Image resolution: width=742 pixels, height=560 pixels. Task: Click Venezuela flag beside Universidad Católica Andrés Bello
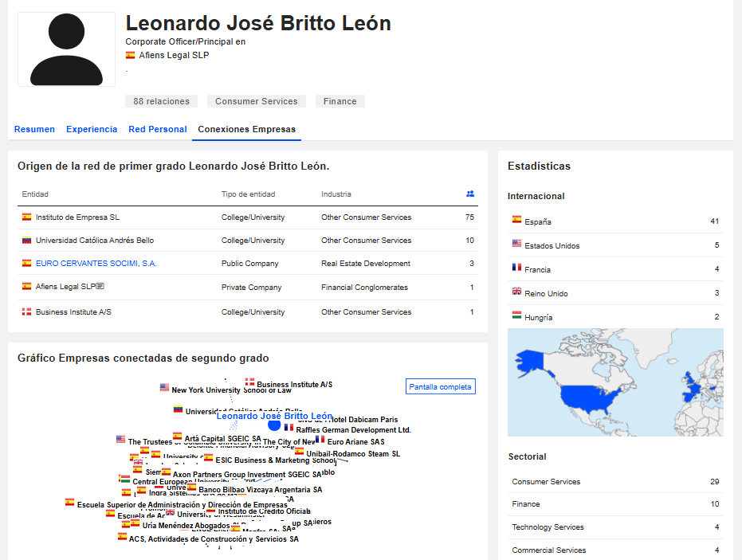26,240
